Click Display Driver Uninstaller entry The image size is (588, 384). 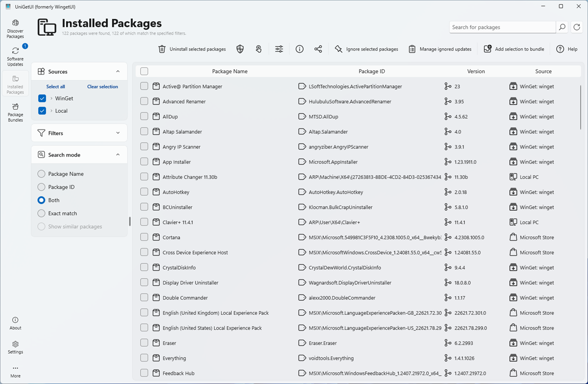tap(191, 283)
